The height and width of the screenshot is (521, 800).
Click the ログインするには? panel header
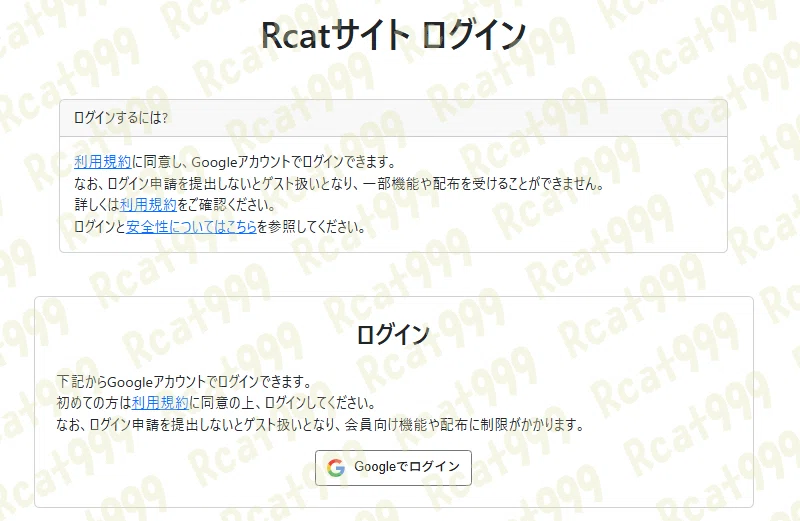click(x=393, y=118)
